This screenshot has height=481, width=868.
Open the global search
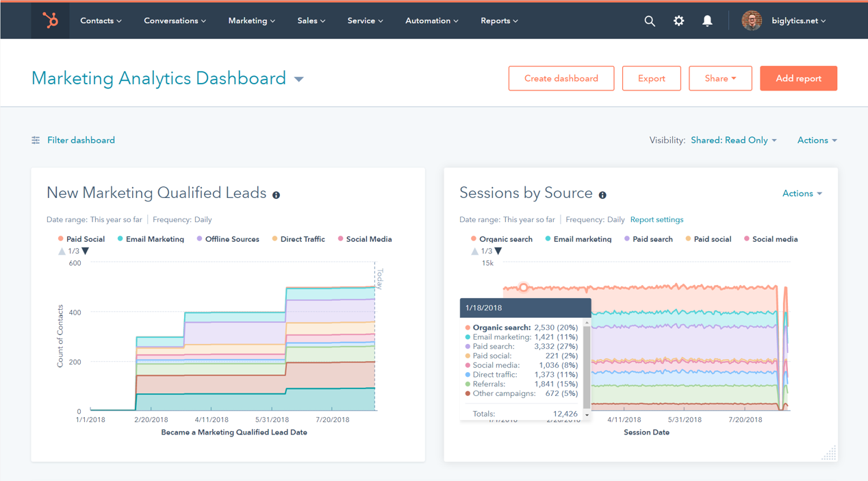649,21
